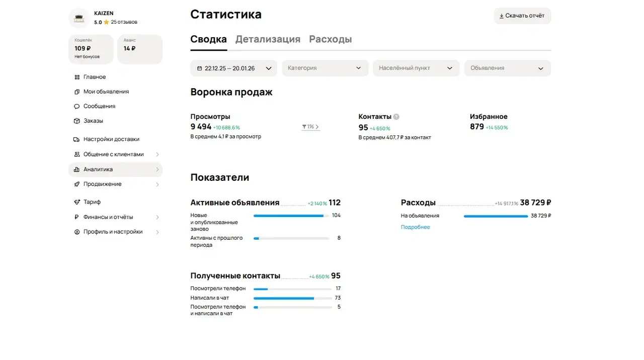The image size is (644, 360).
Task: Expand Общение с клиентами chevron
Action: (157, 155)
